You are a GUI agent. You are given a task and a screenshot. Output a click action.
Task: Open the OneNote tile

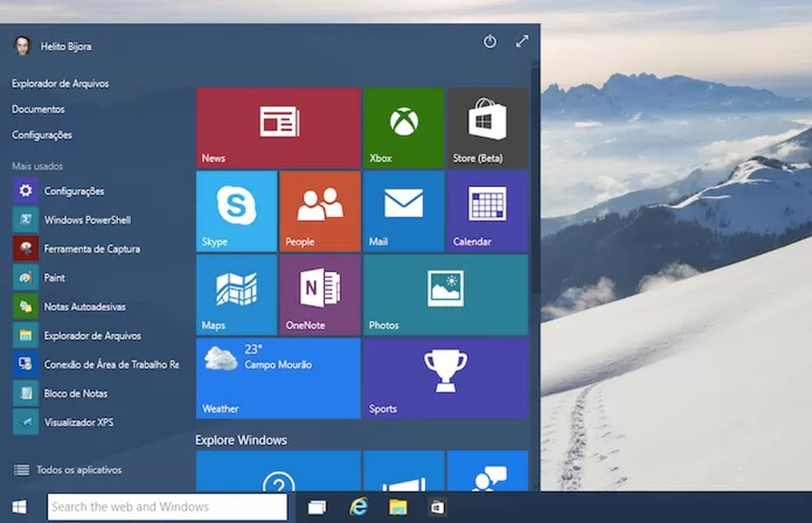(319, 294)
